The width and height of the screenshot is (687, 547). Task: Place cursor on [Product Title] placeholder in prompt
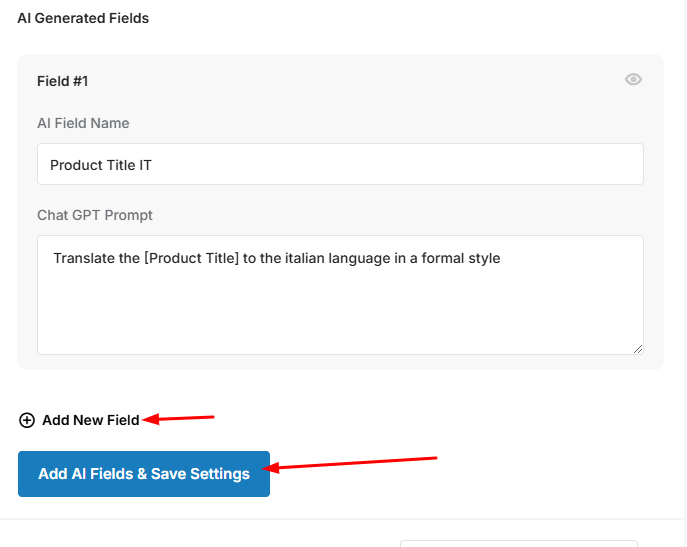(191, 258)
